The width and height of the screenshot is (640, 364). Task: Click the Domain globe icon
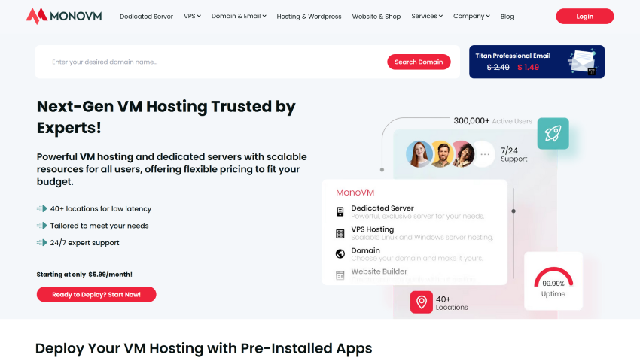pos(340,254)
